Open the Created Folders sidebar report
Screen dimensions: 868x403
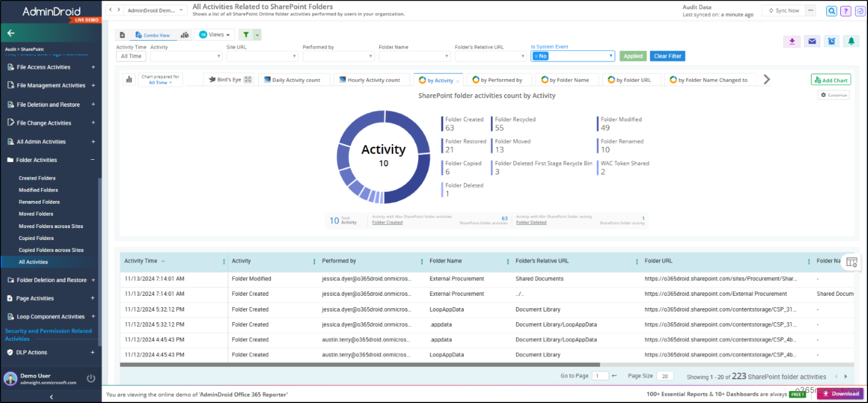pos(37,178)
